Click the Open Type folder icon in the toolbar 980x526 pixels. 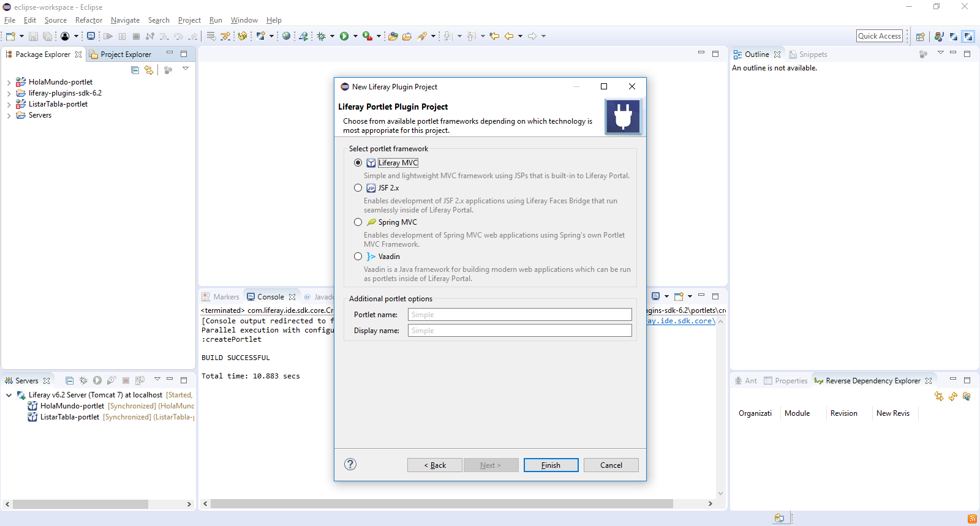click(393, 36)
